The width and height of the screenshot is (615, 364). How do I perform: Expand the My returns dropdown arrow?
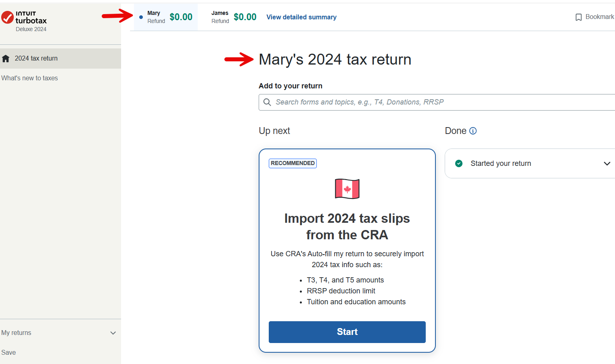pos(113,333)
